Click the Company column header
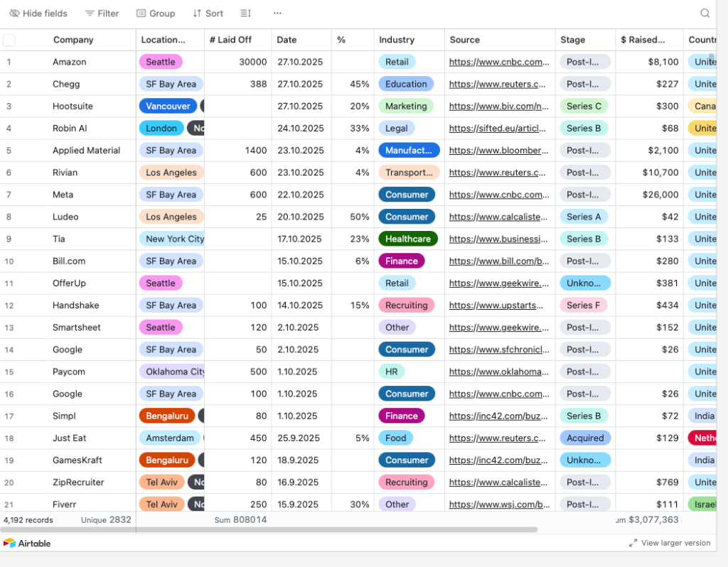 (x=73, y=40)
